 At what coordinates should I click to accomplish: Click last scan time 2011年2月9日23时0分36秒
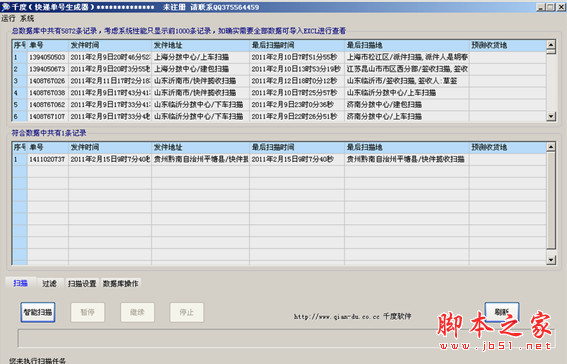coord(297,105)
